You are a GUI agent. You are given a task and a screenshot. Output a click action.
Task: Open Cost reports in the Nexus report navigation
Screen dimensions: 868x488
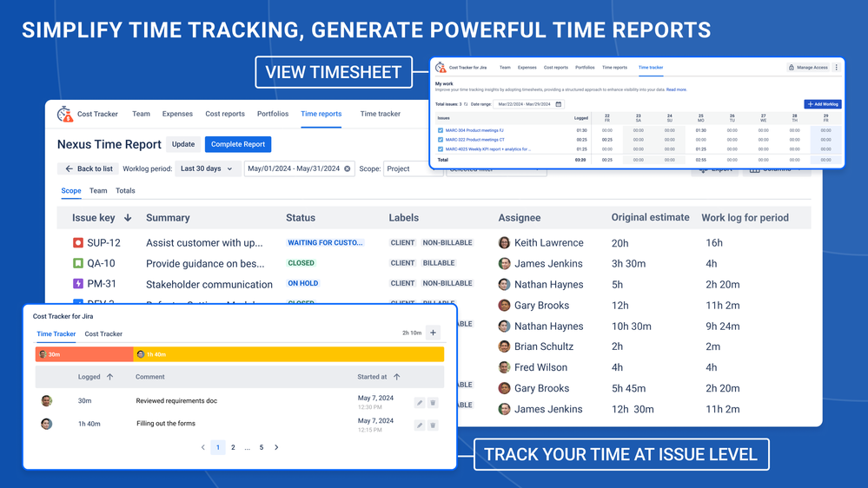[225, 114]
